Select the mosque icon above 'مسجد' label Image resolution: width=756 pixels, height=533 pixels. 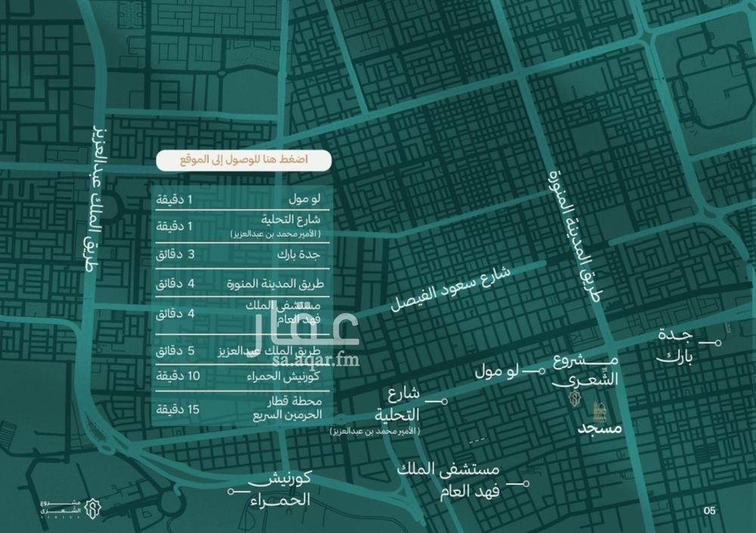pyautogui.click(x=599, y=411)
